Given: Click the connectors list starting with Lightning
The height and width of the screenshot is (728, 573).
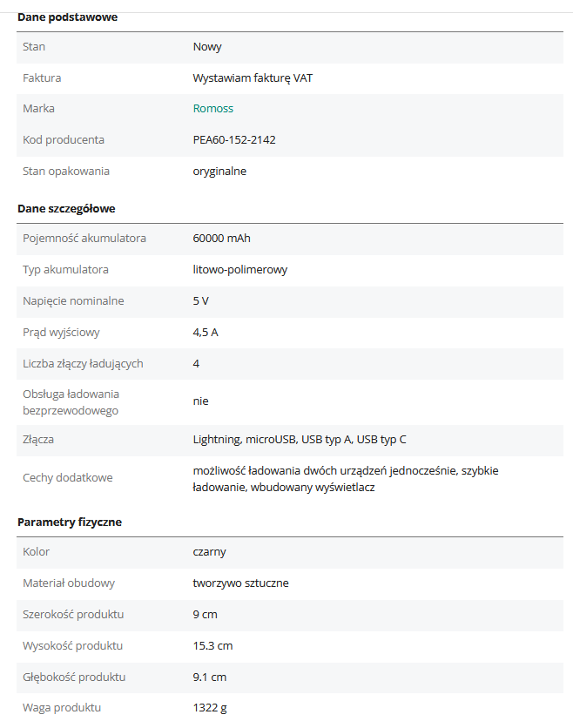Looking at the screenshot, I should click(x=299, y=440).
